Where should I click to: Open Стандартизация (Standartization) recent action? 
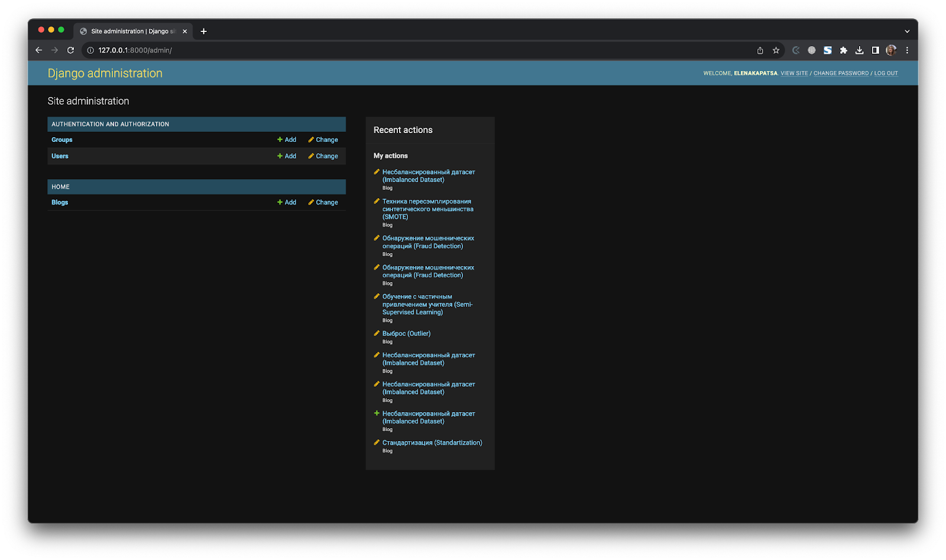tap(432, 443)
